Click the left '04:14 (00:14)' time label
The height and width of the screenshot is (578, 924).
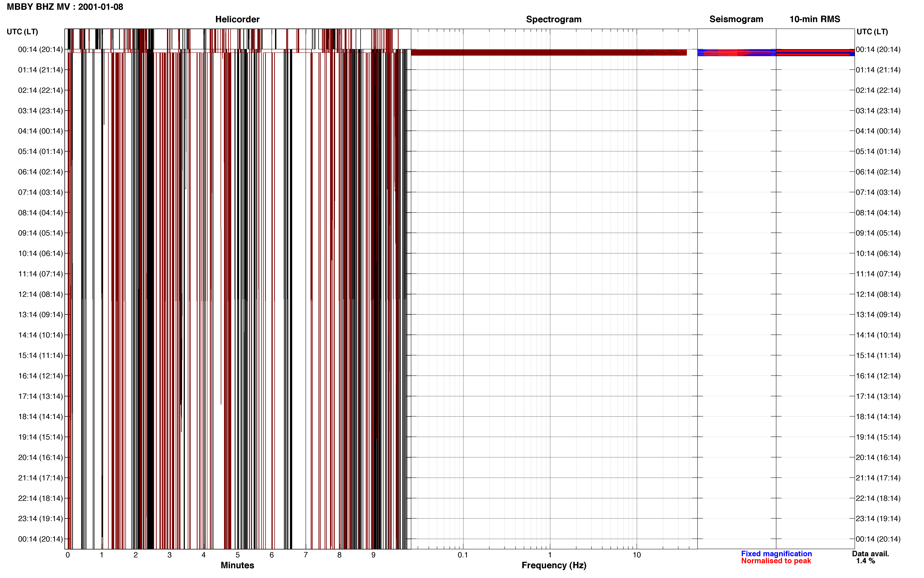coord(41,131)
